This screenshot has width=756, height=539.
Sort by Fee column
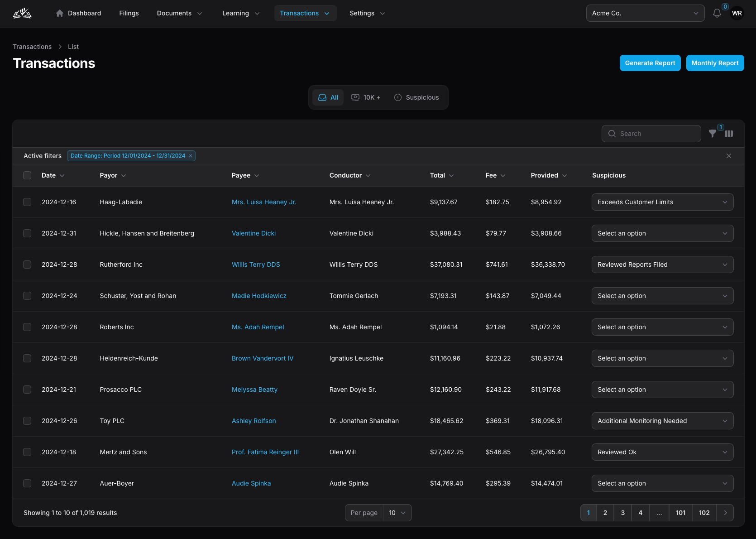point(496,175)
